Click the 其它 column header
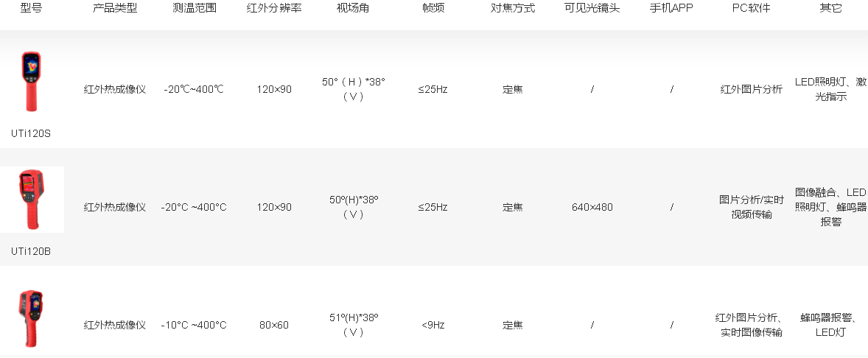This screenshot has width=868, height=358. (x=830, y=8)
